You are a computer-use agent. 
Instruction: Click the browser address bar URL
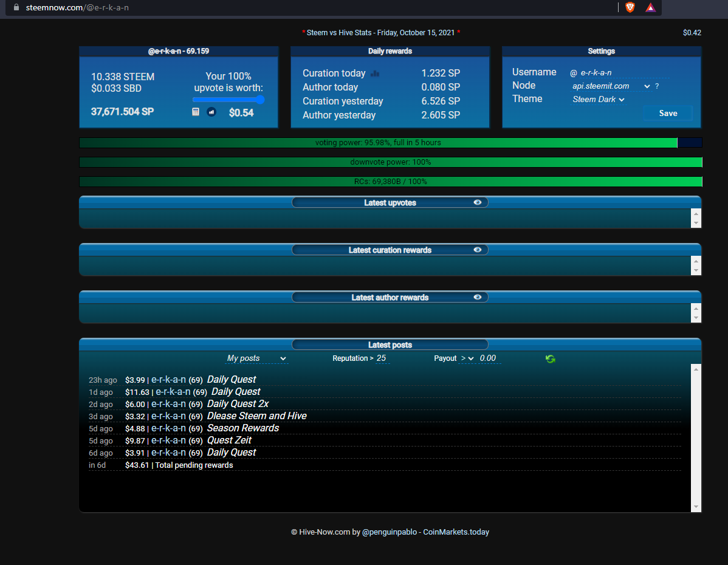[x=78, y=7]
